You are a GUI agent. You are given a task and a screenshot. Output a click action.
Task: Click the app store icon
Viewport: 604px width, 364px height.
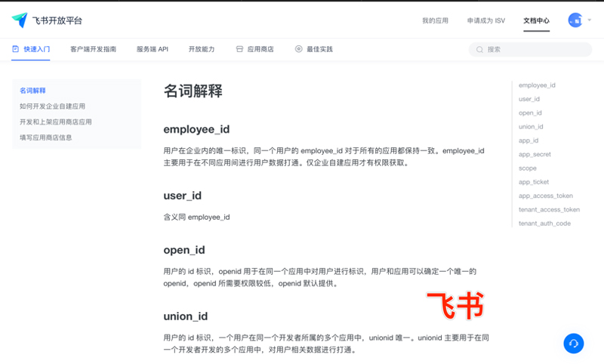click(x=239, y=49)
